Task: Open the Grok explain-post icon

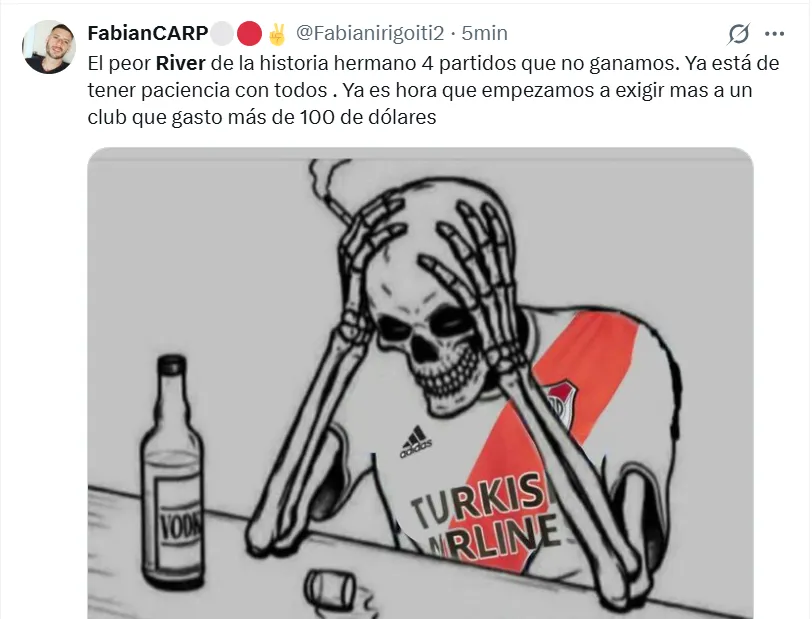Action: click(738, 34)
